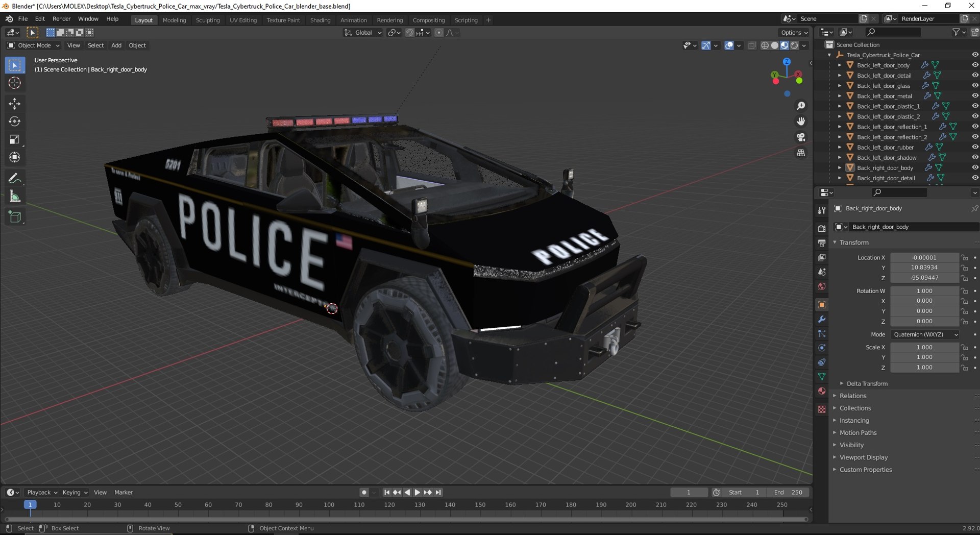Open the Add menu in viewport header

tap(116, 45)
